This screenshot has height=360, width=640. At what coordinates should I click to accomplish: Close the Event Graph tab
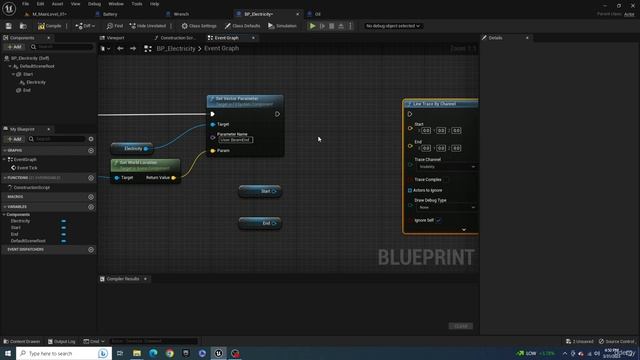click(x=253, y=38)
